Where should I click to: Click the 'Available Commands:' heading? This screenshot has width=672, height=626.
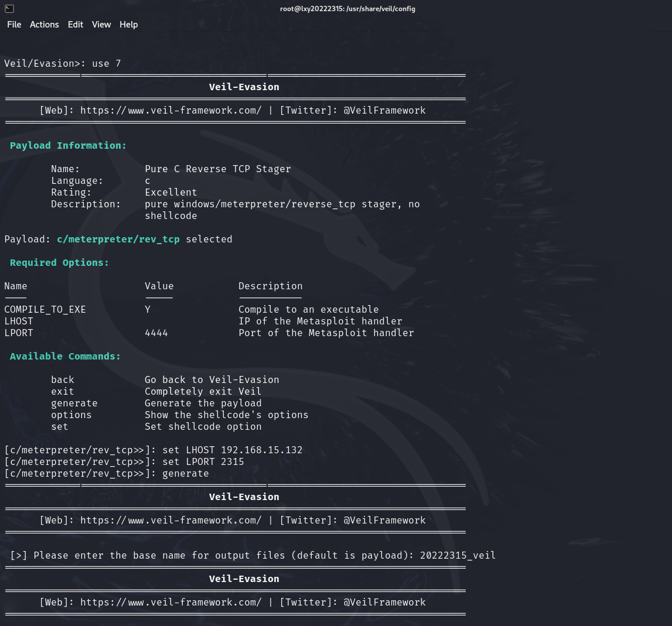click(65, 357)
